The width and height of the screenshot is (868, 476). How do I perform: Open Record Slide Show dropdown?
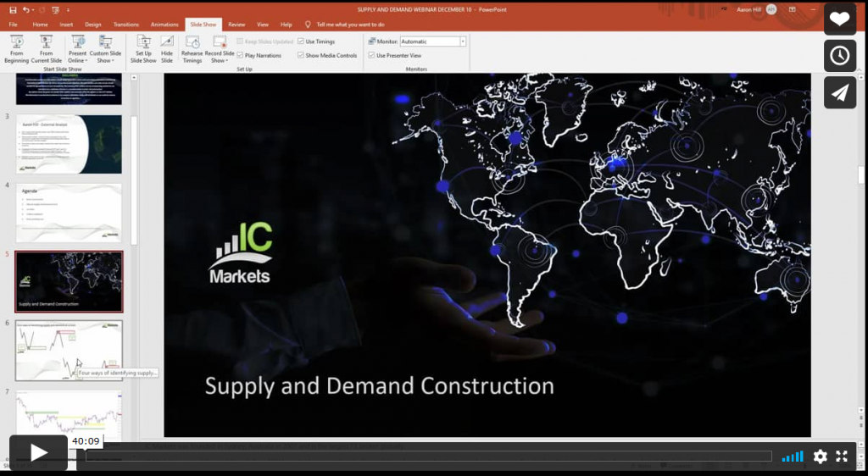220,49
